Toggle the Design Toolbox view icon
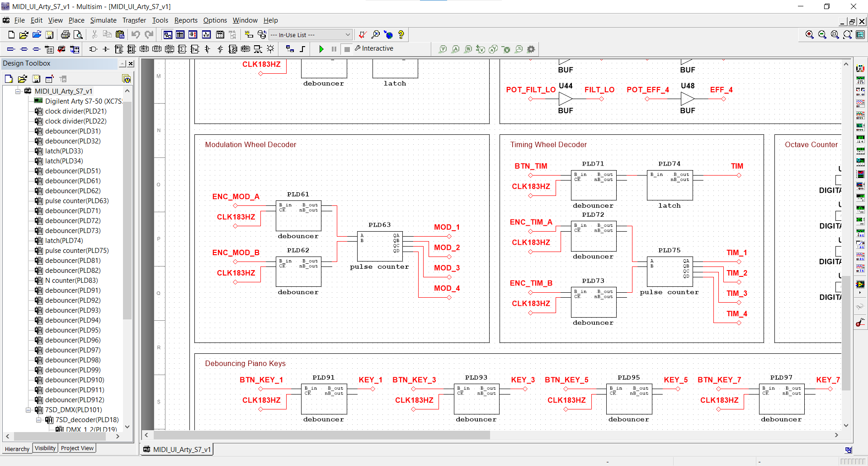 [x=168, y=34]
